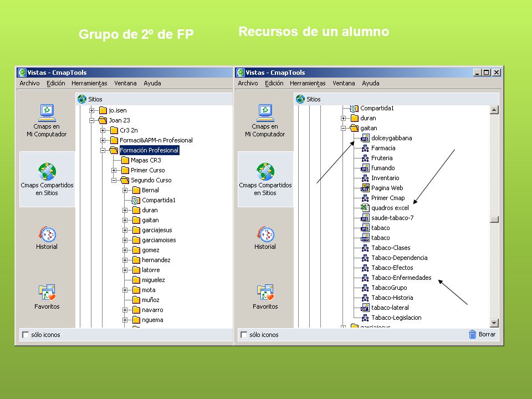
Task: Select the dolceygabbana JPG image icon
Action: [x=365, y=138]
